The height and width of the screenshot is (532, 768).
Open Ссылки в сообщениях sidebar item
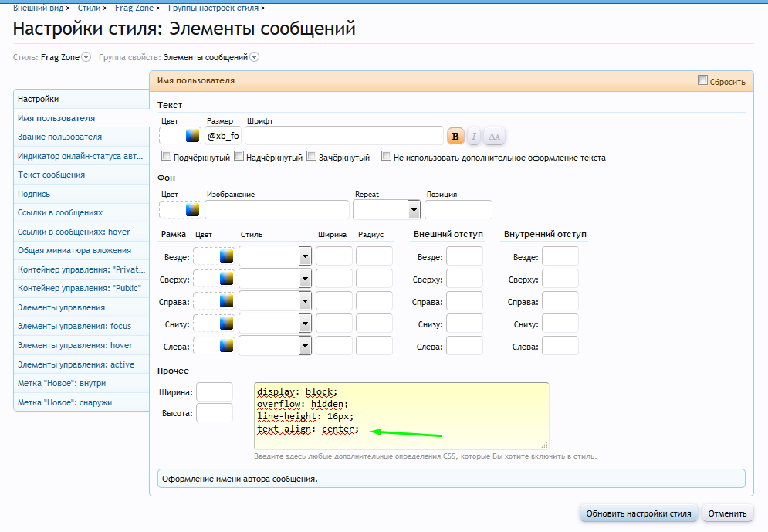click(x=81, y=212)
